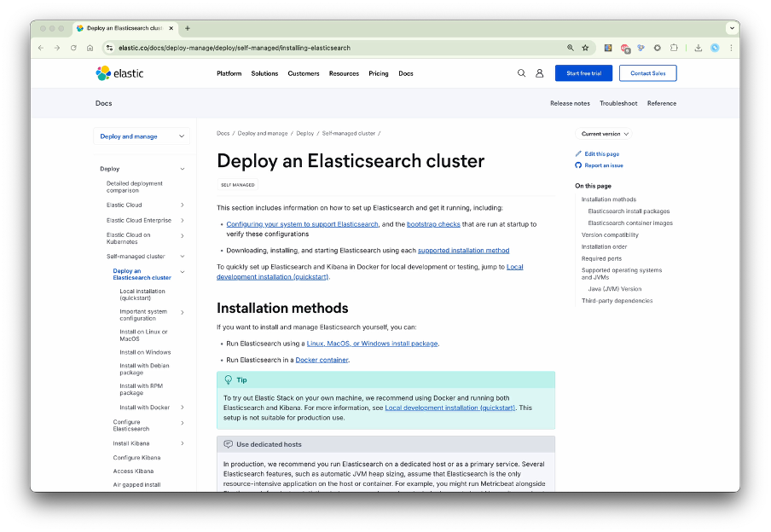Viewport: 771px width, 532px height.
Task: Open the Platform menu
Action: [229, 73]
